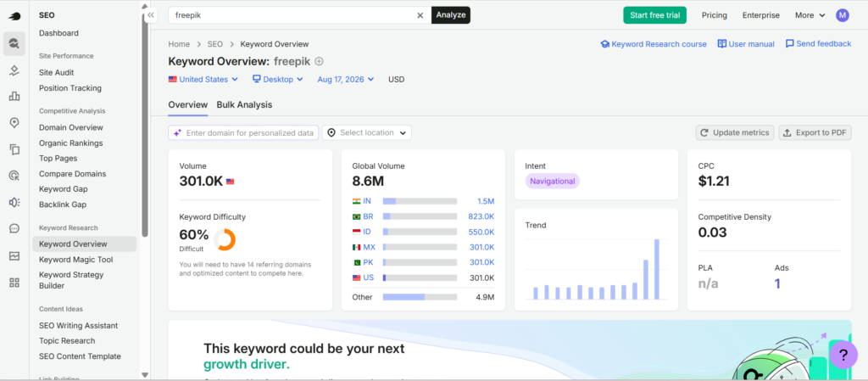This screenshot has width=868, height=381.
Task: Open Keyword Strategy Builder in the sidebar
Action: (71, 280)
